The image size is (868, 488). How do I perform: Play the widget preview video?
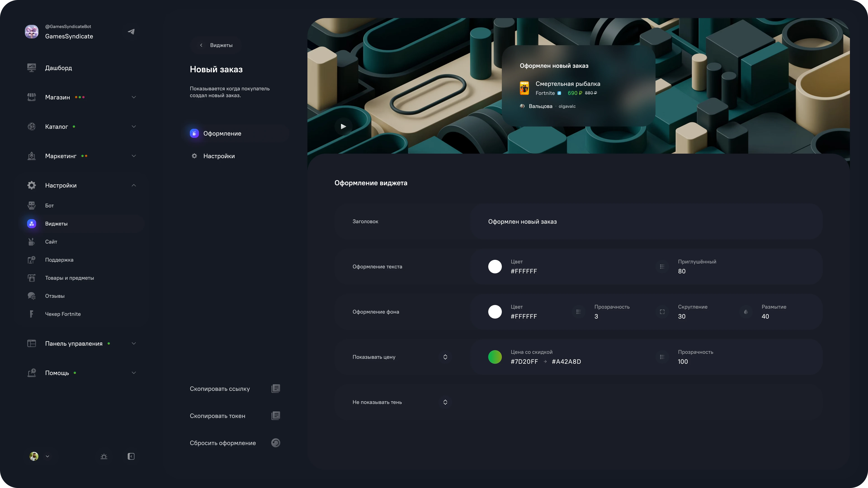click(x=343, y=126)
